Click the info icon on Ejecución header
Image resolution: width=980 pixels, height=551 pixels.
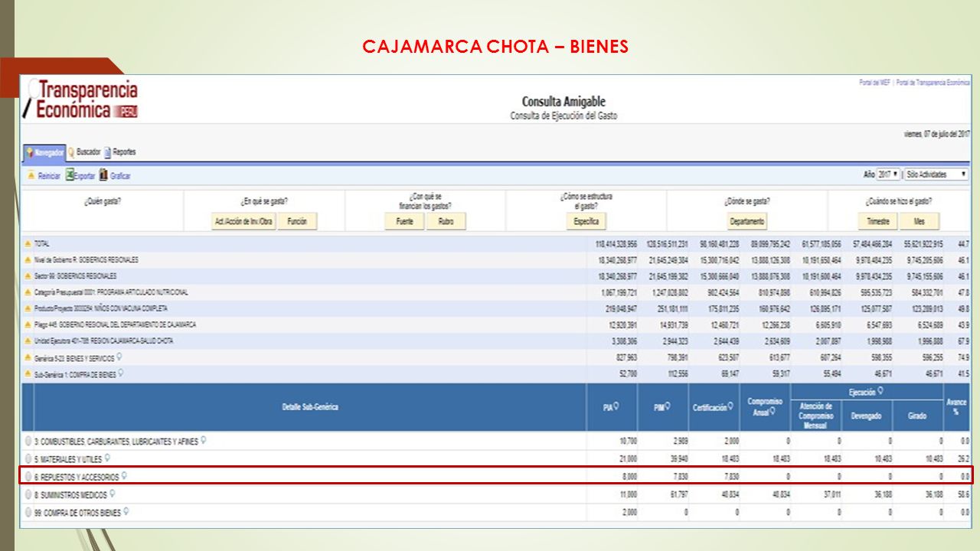point(880,391)
